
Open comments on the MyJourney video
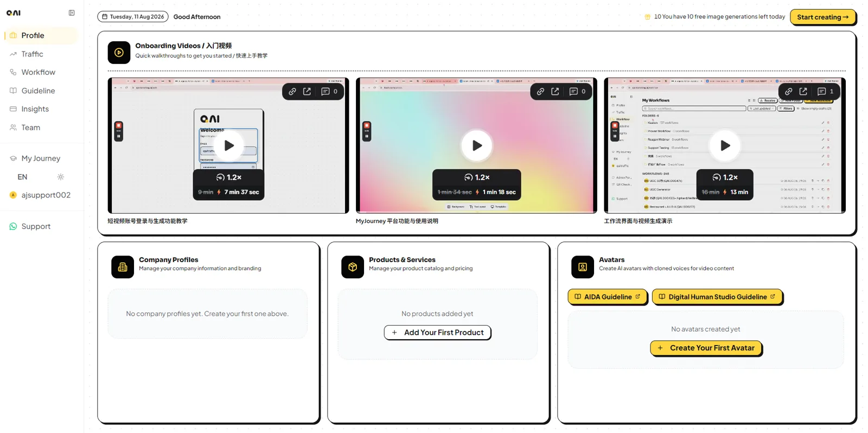(577, 92)
